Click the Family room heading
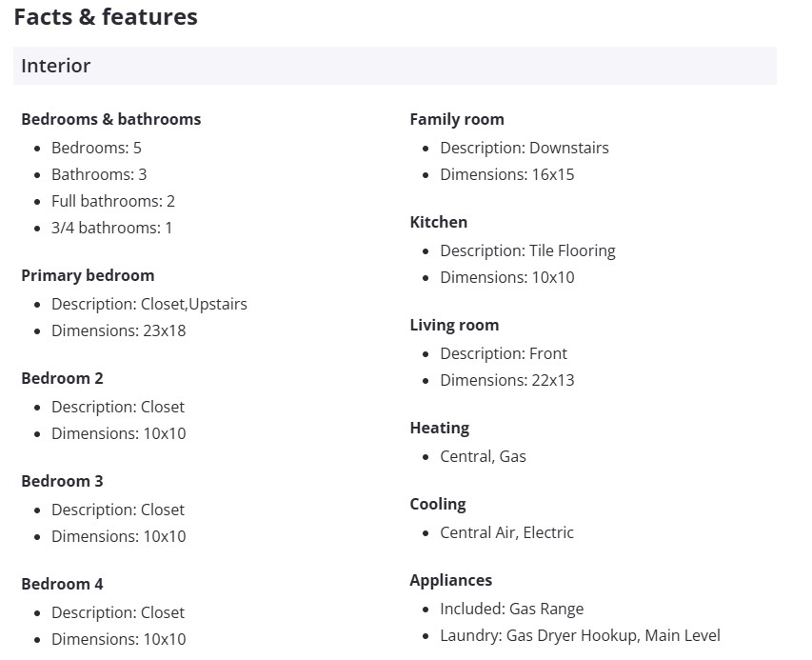Screen dimensions: 812x660 [457, 119]
